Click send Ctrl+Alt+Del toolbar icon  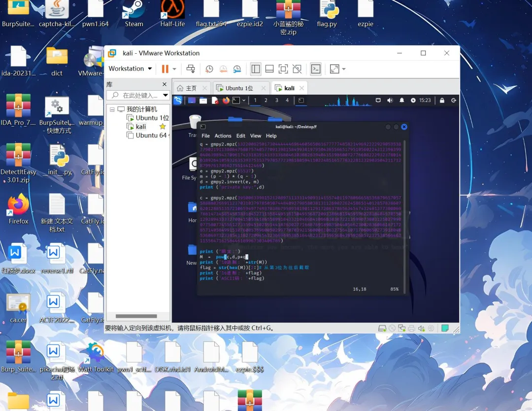click(191, 69)
